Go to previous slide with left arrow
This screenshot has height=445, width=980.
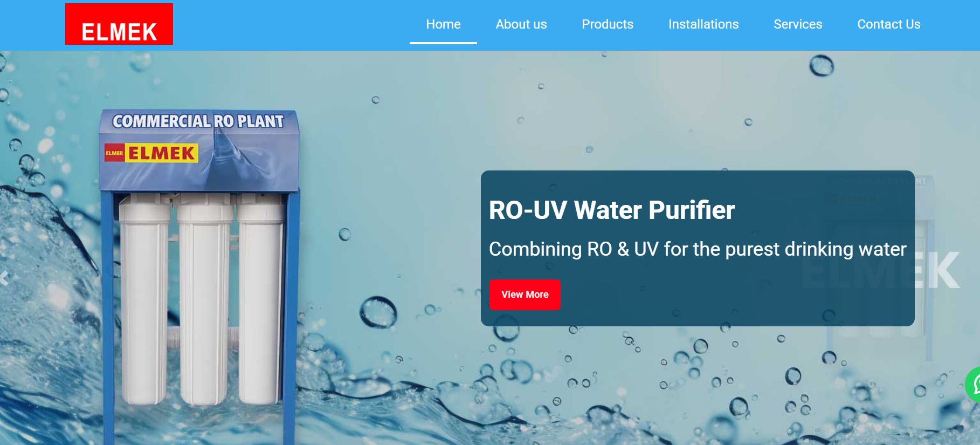[x=4, y=278]
